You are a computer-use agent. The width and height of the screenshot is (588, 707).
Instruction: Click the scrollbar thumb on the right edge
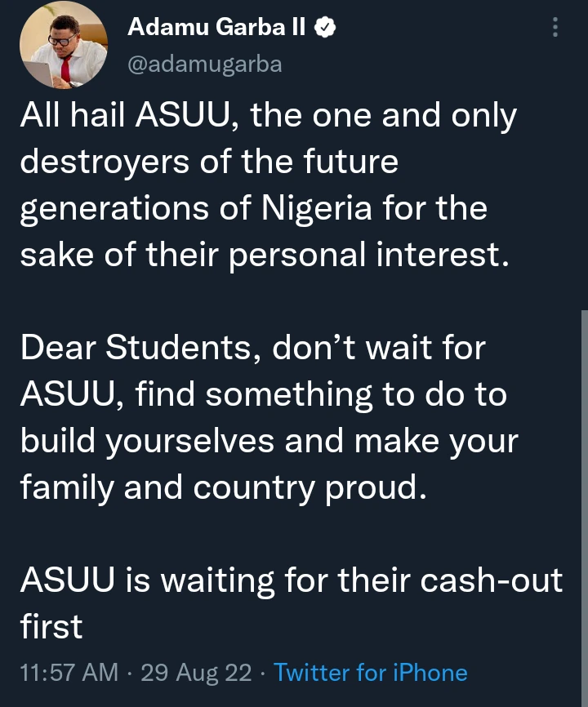point(583,490)
